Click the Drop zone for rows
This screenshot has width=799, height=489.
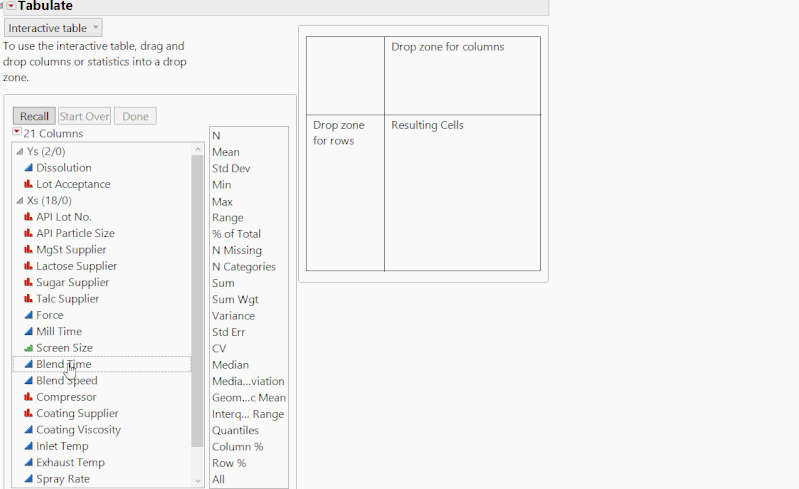pos(345,193)
